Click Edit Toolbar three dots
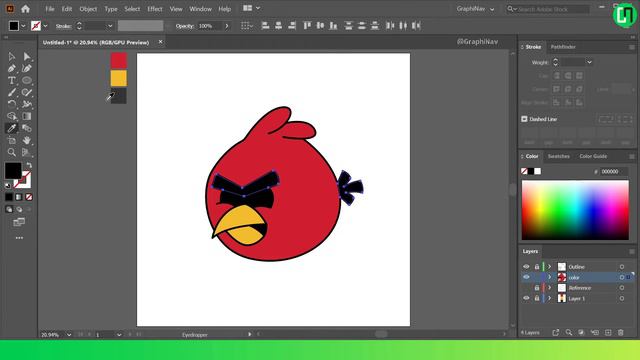Screen dimensions: 640x360 click(x=19, y=238)
